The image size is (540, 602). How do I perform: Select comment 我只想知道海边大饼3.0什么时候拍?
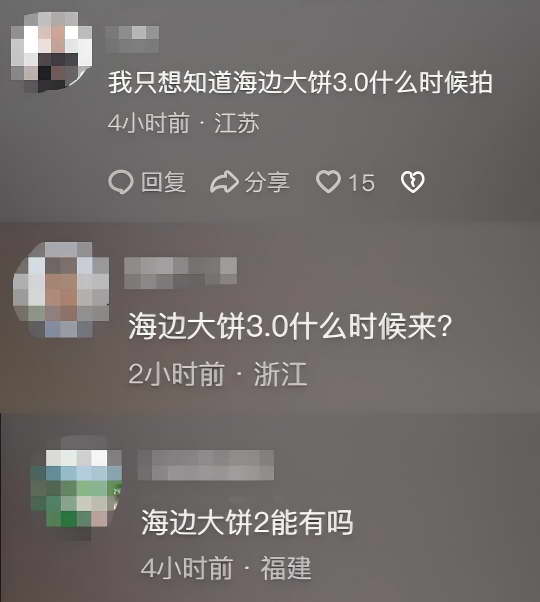pyautogui.click(x=300, y=83)
